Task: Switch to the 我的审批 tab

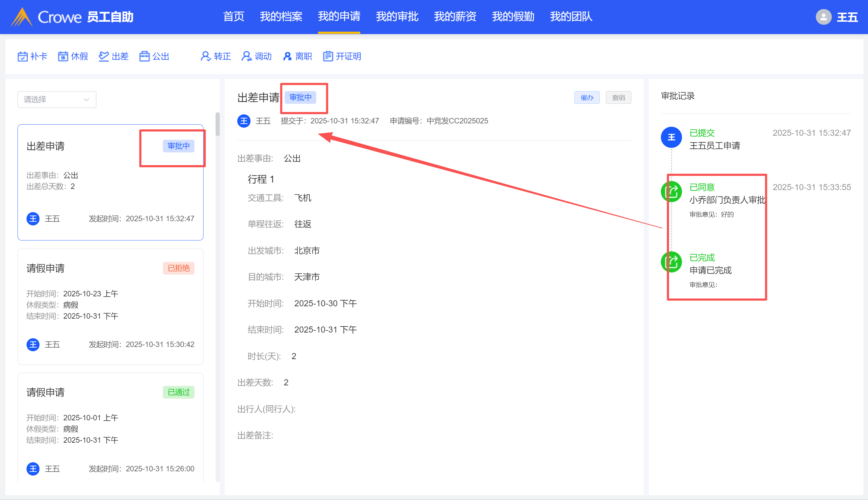Action: (x=397, y=17)
